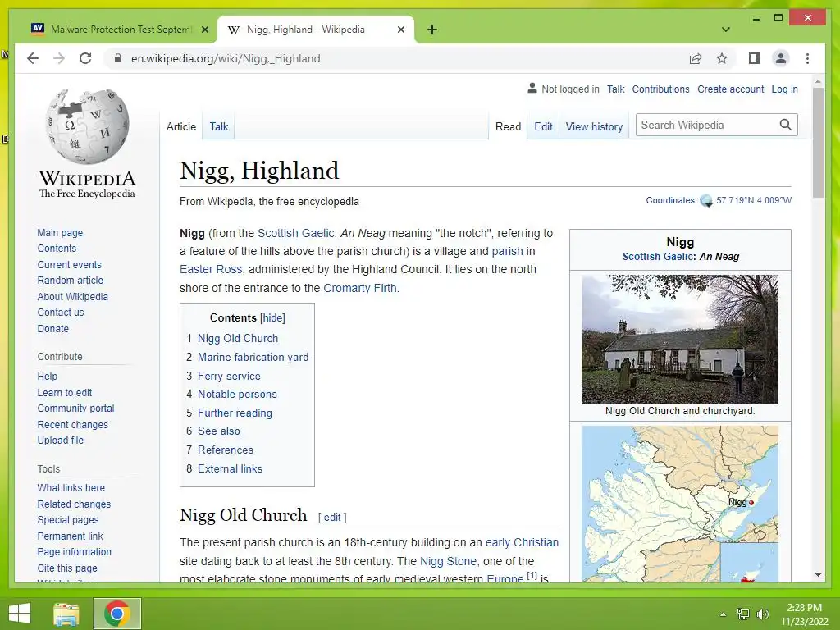The width and height of the screenshot is (840, 630).
Task: Click the Search Wikipedia input field
Action: coord(707,125)
